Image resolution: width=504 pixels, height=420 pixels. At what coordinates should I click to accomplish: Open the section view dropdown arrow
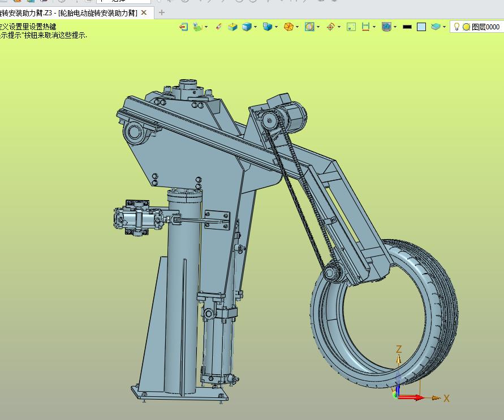coord(318,27)
